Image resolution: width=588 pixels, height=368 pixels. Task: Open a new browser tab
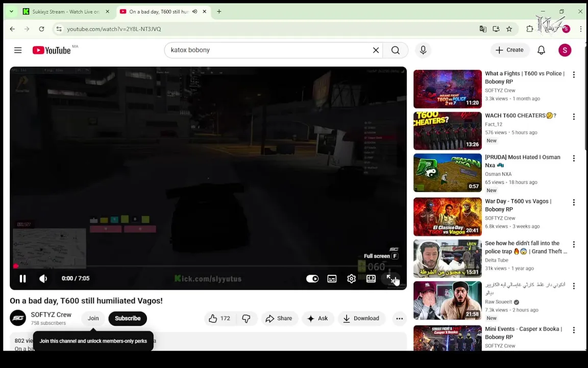219,12
